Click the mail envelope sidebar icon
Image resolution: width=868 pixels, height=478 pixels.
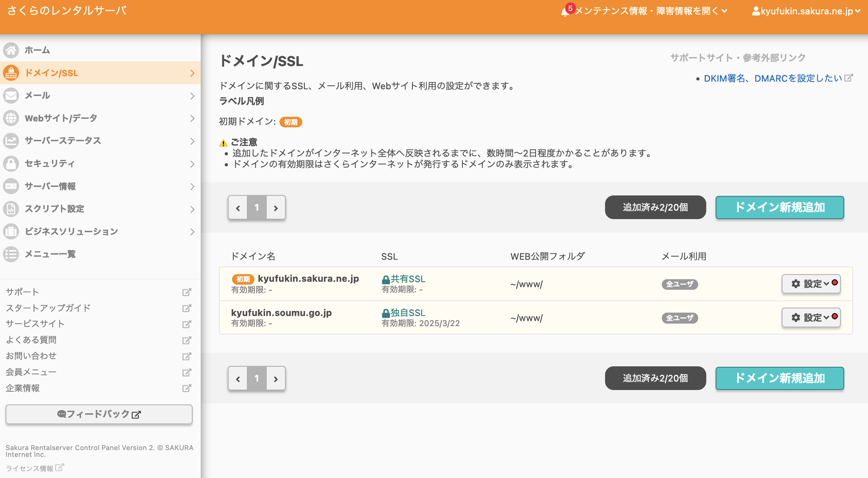pos(11,96)
